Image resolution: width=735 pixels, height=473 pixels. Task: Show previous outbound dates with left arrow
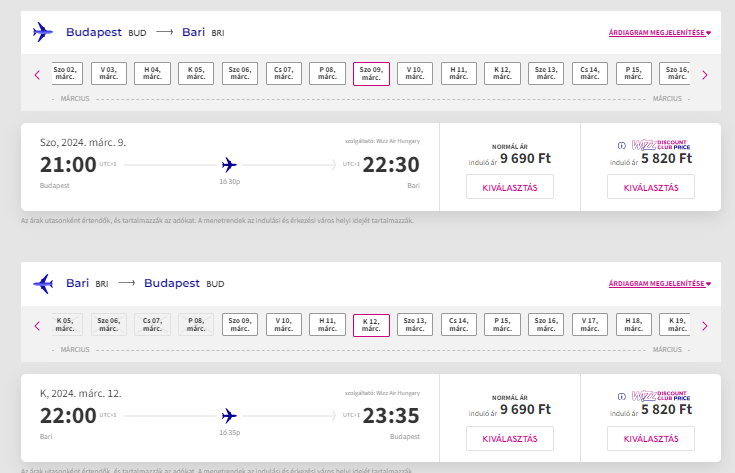coord(37,75)
